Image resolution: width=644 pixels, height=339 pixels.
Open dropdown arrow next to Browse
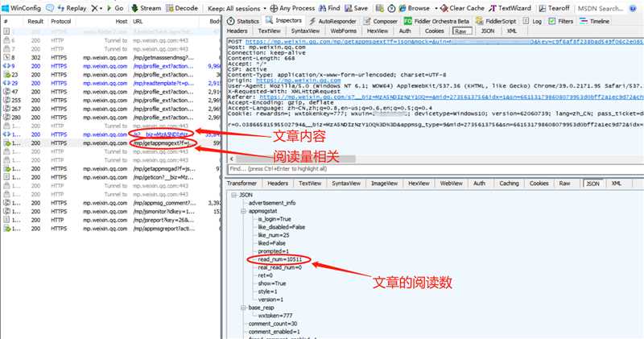coord(436,8)
